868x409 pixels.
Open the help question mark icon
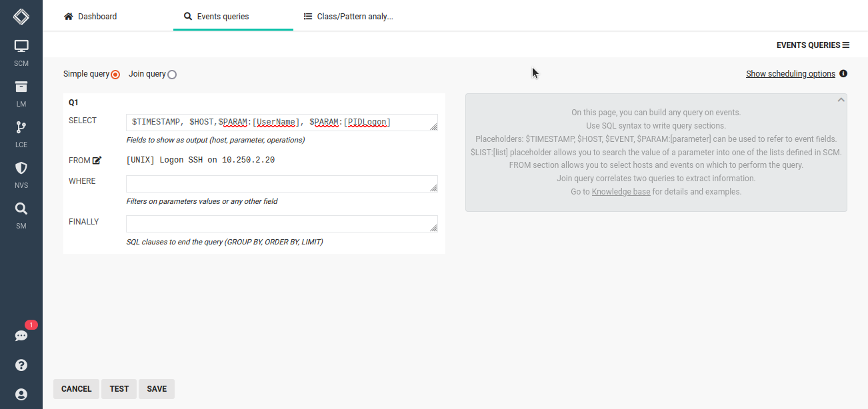[x=21, y=364]
